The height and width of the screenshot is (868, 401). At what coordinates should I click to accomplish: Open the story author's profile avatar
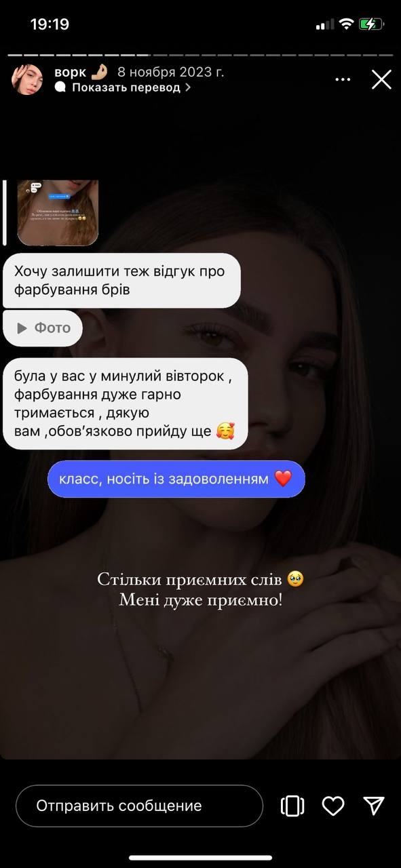[28, 79]
